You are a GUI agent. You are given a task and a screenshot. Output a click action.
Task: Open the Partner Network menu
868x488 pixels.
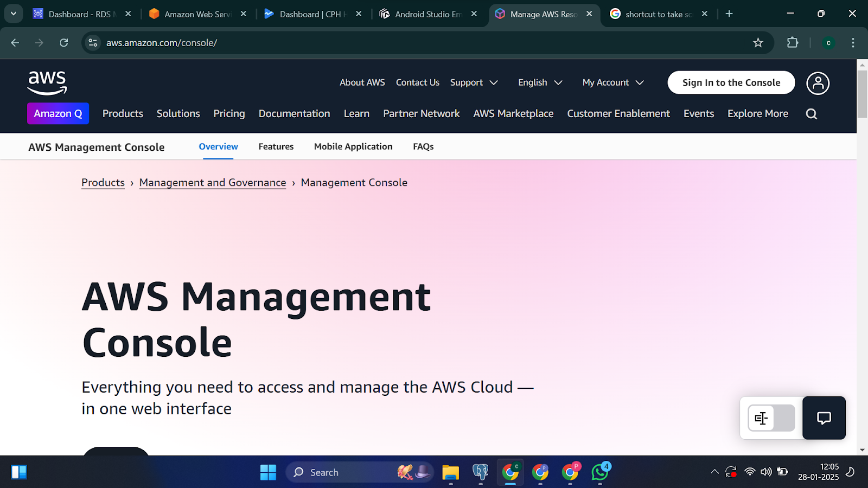[422, 113]
